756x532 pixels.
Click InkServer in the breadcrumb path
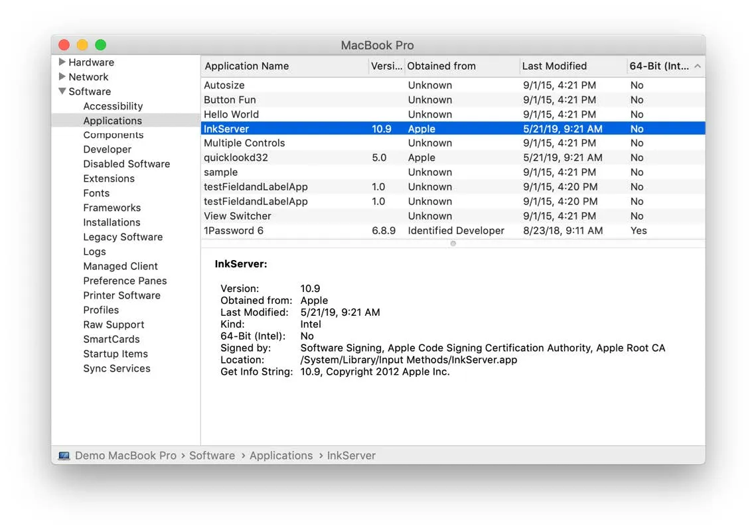pyautogui.click(x=351, y=455)
